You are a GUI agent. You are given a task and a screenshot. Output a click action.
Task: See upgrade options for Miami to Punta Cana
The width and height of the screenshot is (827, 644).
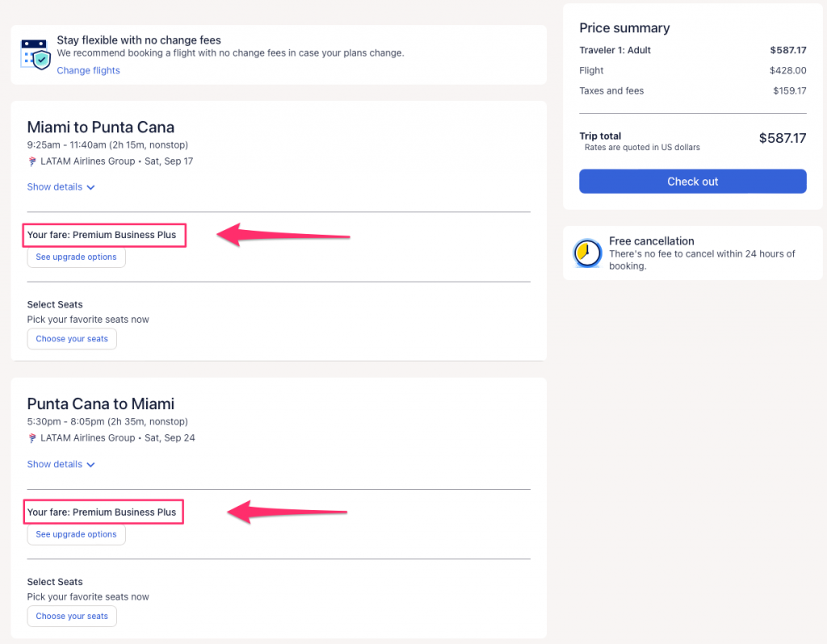pyautogui.click(x=76, y=257)
